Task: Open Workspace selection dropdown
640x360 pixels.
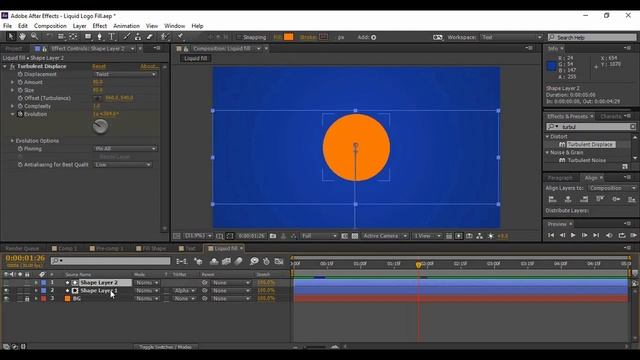Action: [511, 37]
